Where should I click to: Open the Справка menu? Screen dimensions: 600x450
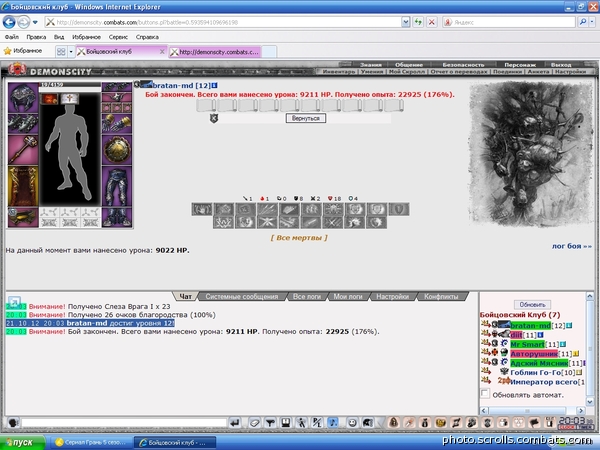tap(147, 37)
